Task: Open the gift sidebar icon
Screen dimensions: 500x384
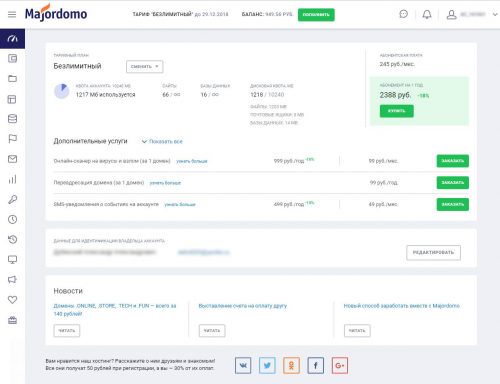Action: 12,320
